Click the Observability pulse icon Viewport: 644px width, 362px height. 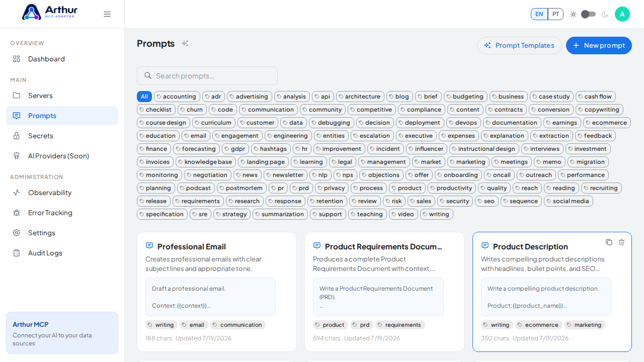click(17, 193)
